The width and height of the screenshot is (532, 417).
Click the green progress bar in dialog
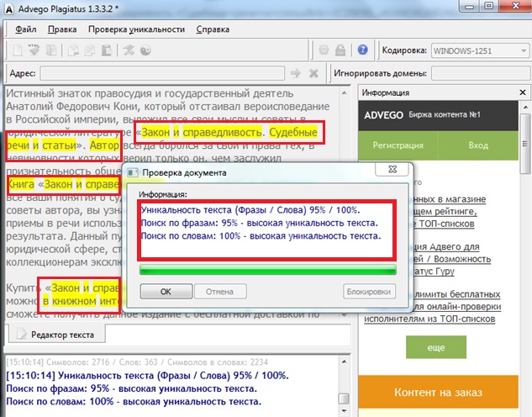(268, 270)
